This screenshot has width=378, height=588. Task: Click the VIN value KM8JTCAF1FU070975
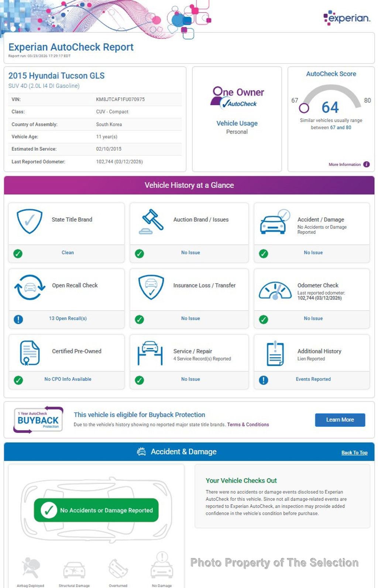click(x=120, y=100)
